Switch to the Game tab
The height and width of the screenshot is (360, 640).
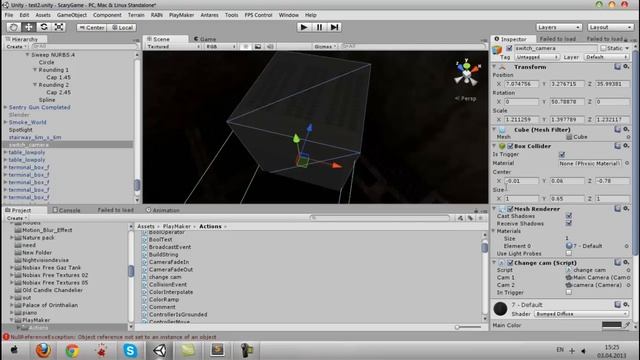(205, 39)
